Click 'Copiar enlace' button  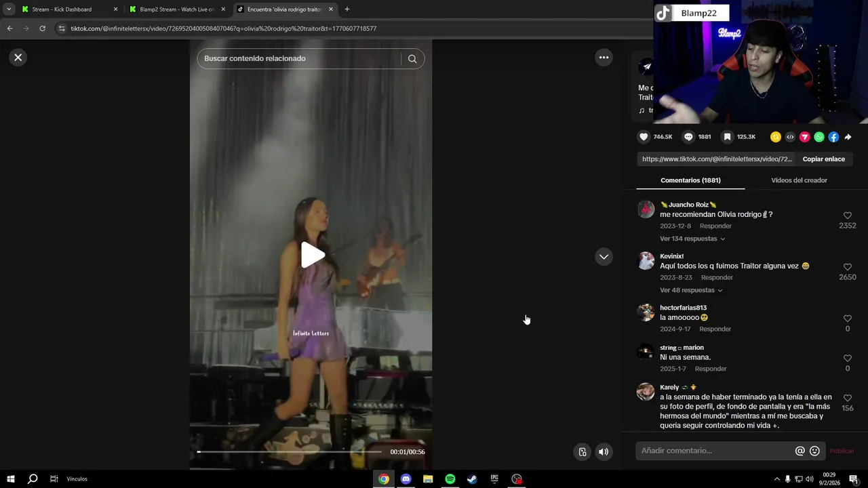(823, 159)
